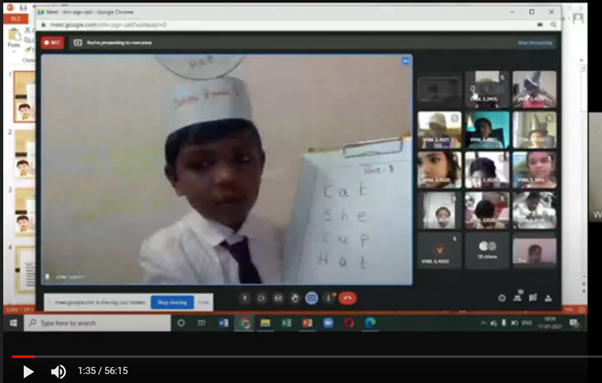Open Microsoft Edge from the taskbar
Image resolution: width=602 pixels, height=383 pixels.
point(370,323)
